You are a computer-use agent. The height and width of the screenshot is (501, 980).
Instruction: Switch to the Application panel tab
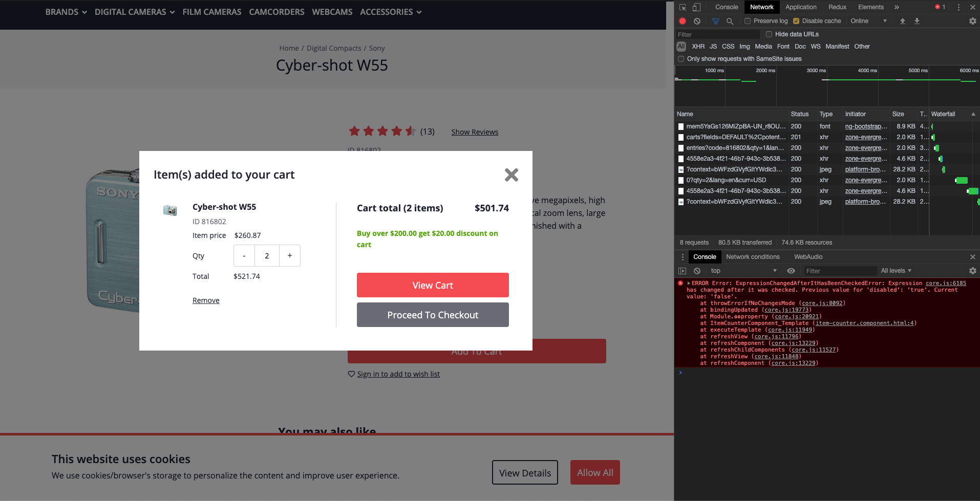coord(801,7)
